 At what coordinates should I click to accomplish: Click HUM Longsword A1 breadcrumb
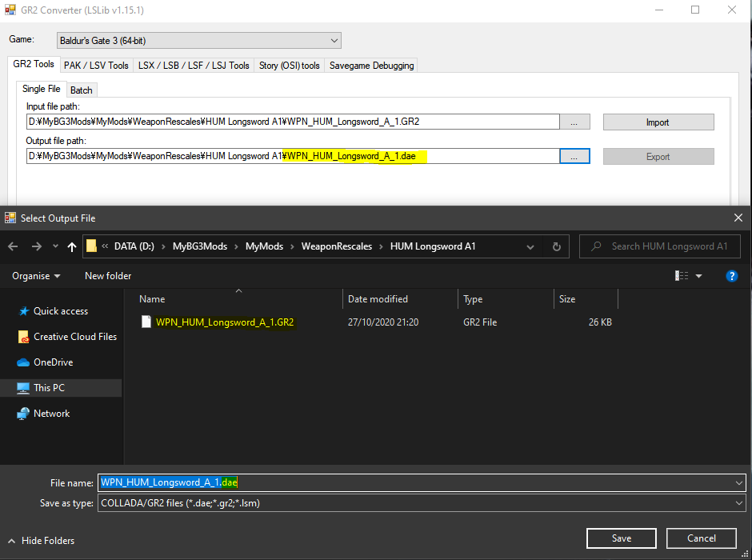click(x=433, y=246)
